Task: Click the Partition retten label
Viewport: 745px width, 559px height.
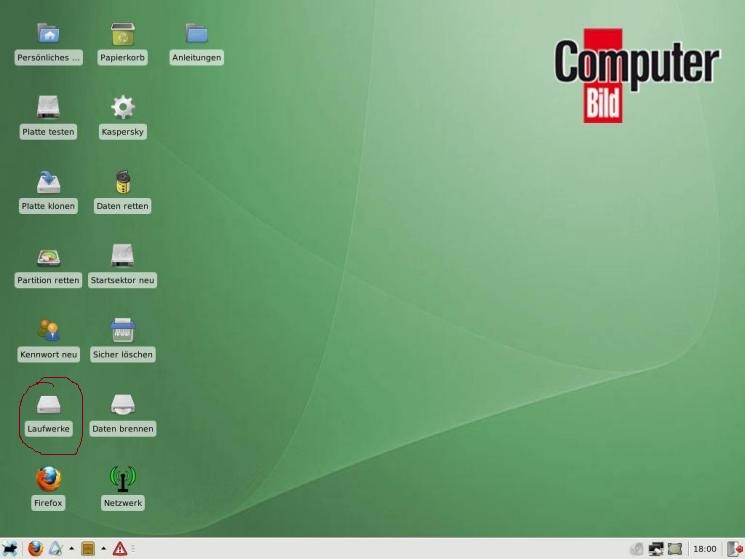Action: [x=48, y=280]
